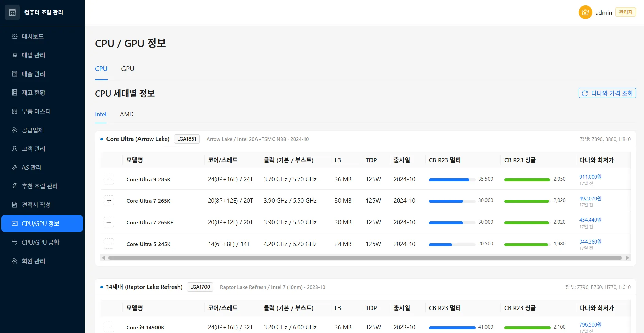Click the Core i9-14900K model name
This screenshot has width=644, height=333.
click(x=145, y=327)
